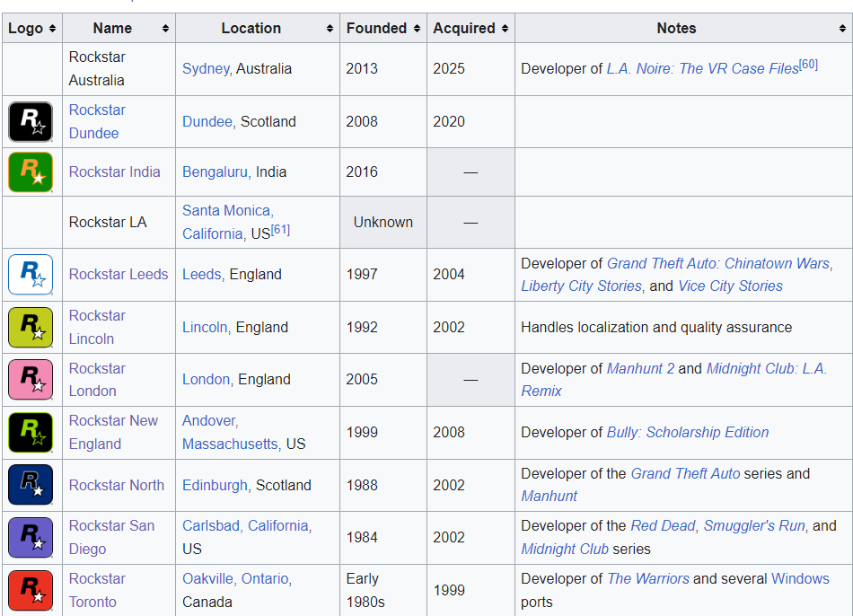Click the black Rockstar Dundee logo
Viewport: 853px width, 616px height.
31,121
